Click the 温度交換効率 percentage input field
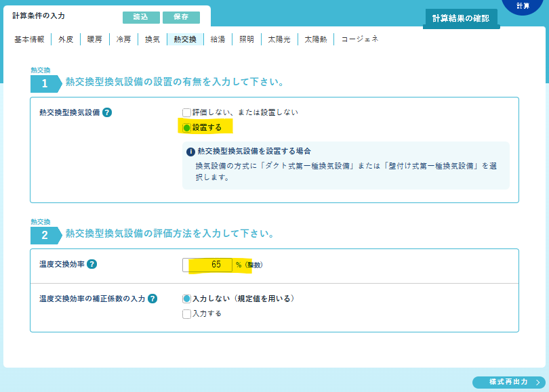Screen dimensions: 549x392 pyautogui.click(x=207, y=265)
